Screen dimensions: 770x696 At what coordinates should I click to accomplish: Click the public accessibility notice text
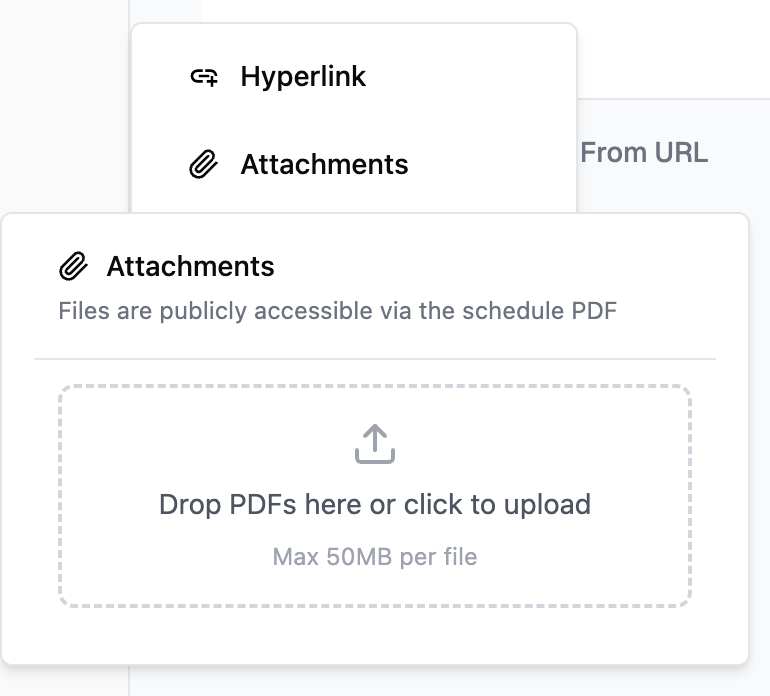[x=337, y=311]
